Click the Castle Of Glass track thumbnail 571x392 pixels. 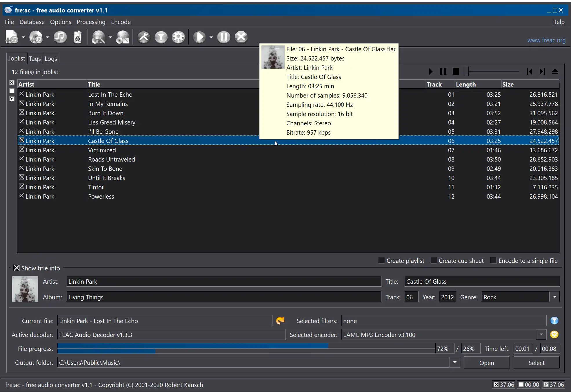pos(272,56)
